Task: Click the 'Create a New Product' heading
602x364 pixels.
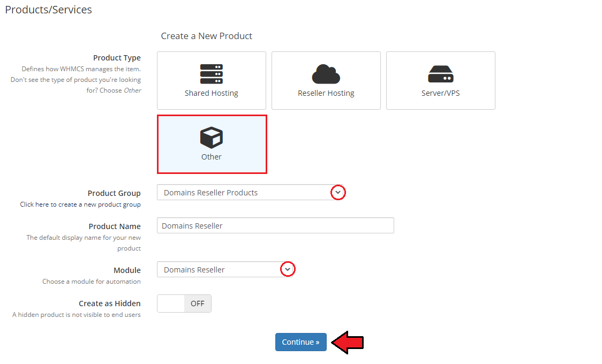Action: point(206,36)
